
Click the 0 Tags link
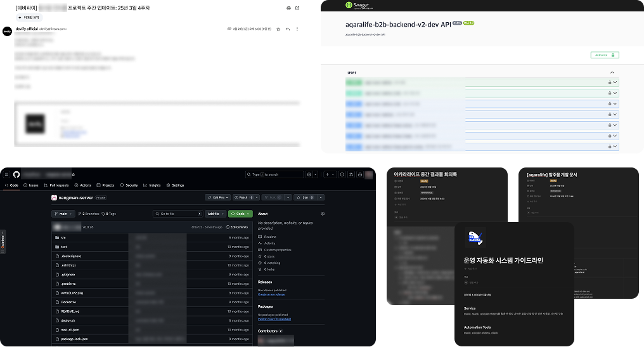(x=109, y=214)
